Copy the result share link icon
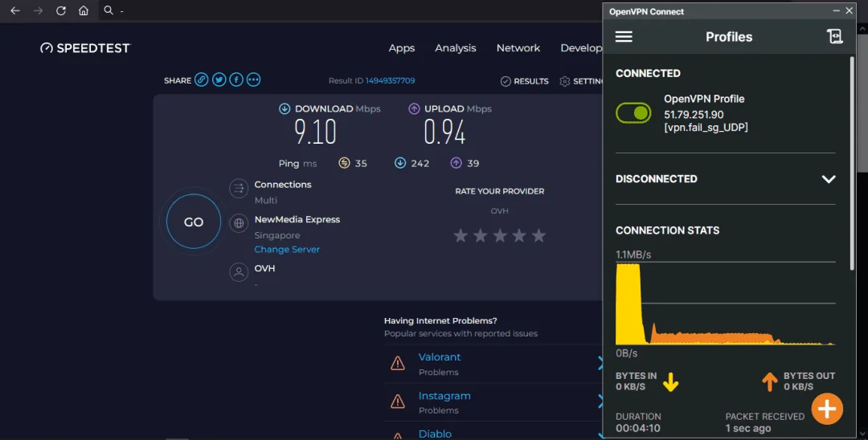Screen dimensions: 868x440 tap(202, 79)
